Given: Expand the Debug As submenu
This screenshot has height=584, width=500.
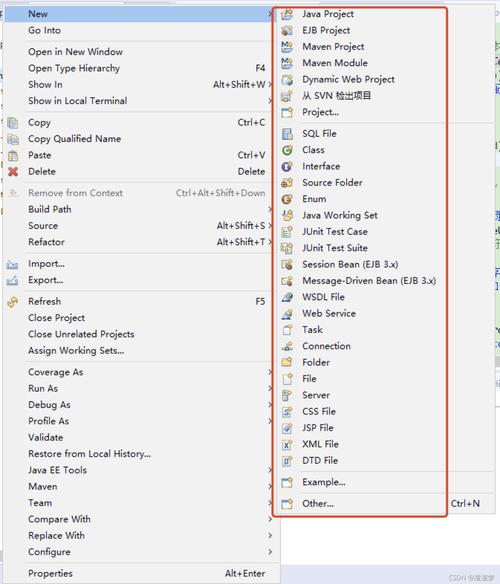Looking at the screenshot, I should tap(270, 405).
